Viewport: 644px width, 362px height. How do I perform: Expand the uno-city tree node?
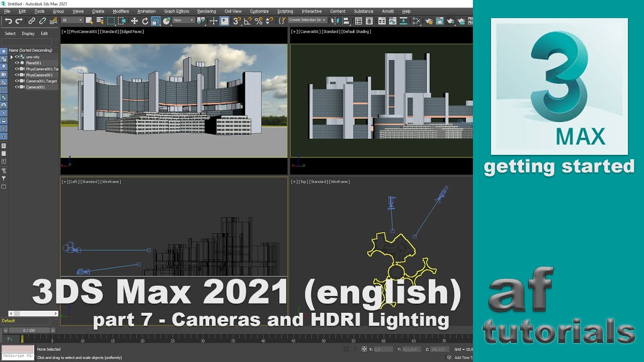(x=12, y=57)
